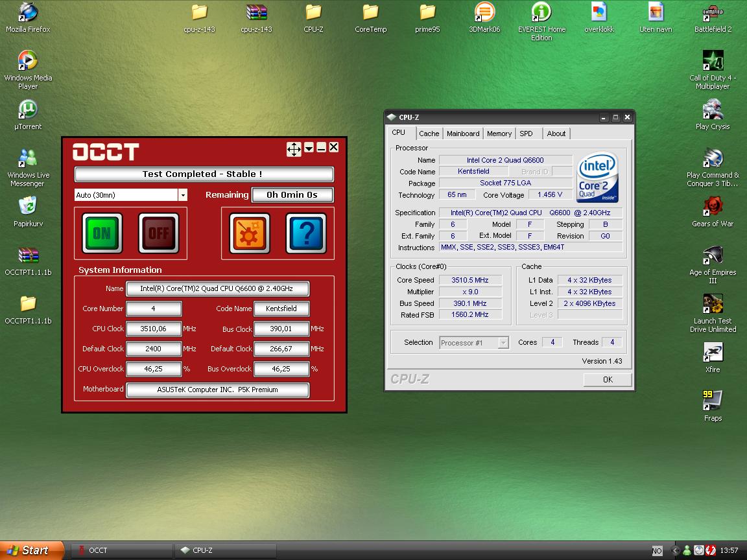
Task: Click NO language indicator in taskbar
Action: (657, 550)
